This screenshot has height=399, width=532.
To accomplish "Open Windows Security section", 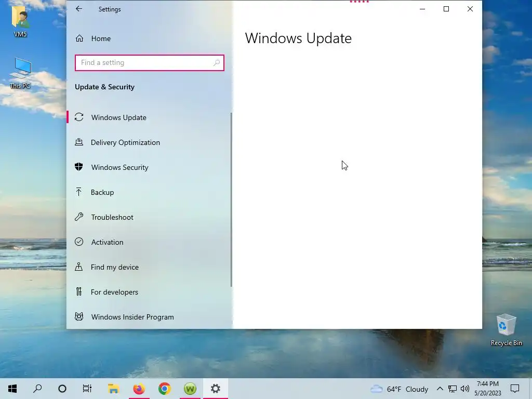I will point(149,167).
